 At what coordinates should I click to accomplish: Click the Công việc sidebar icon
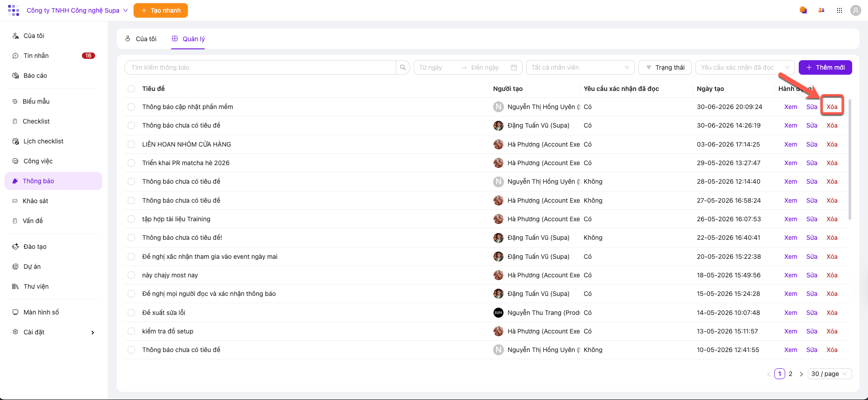[x=15, y=161]
